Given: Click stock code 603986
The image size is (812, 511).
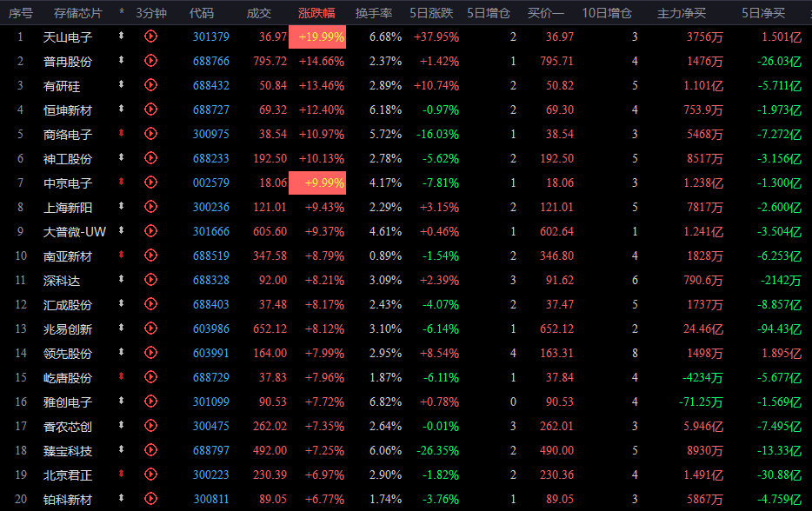Looking at the screenshot, I should (x=210, y=328).
